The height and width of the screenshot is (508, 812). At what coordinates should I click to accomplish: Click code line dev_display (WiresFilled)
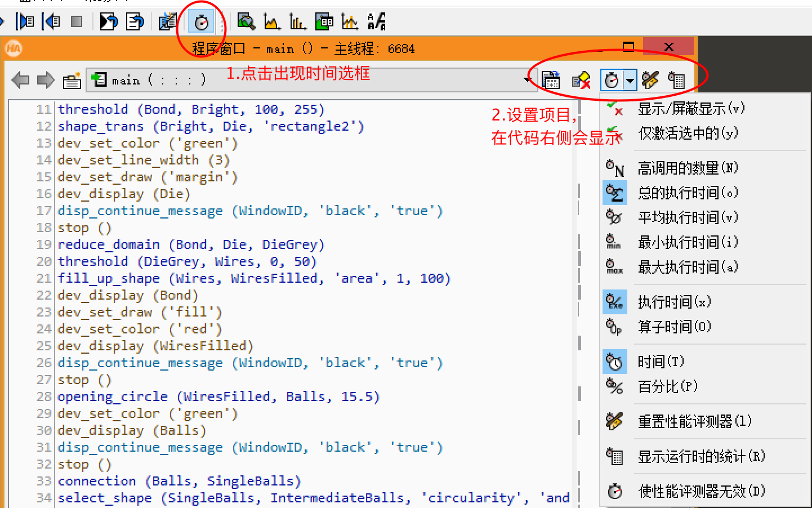click(x=155, y=346)
